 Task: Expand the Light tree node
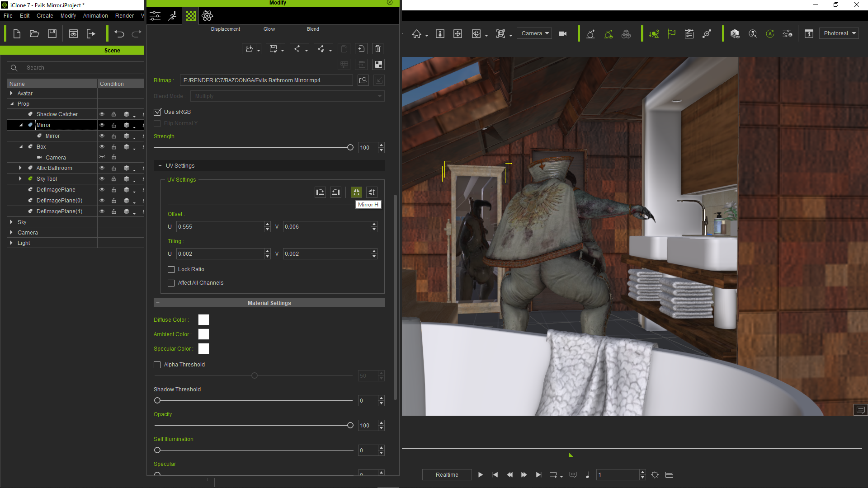11,243
